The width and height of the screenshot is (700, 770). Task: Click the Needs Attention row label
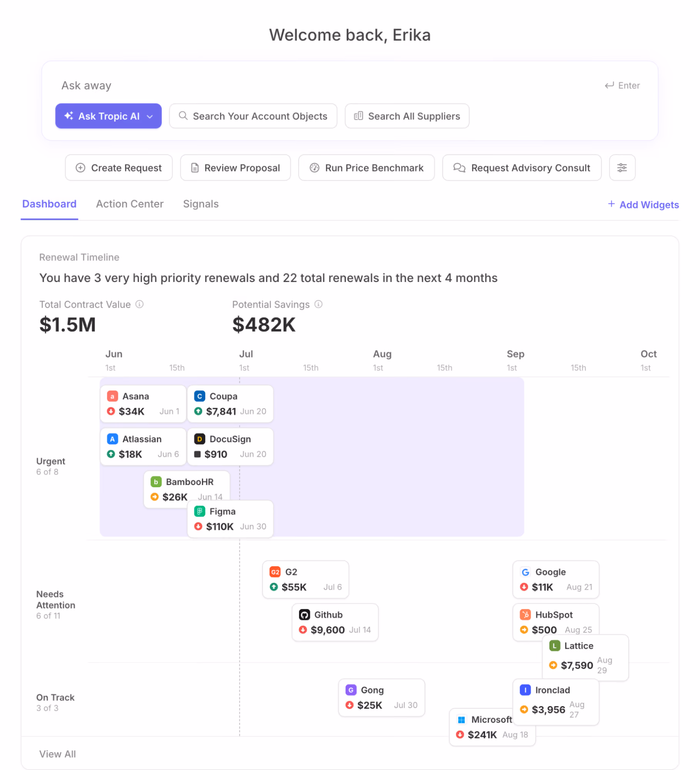click(x=55, y=599)
